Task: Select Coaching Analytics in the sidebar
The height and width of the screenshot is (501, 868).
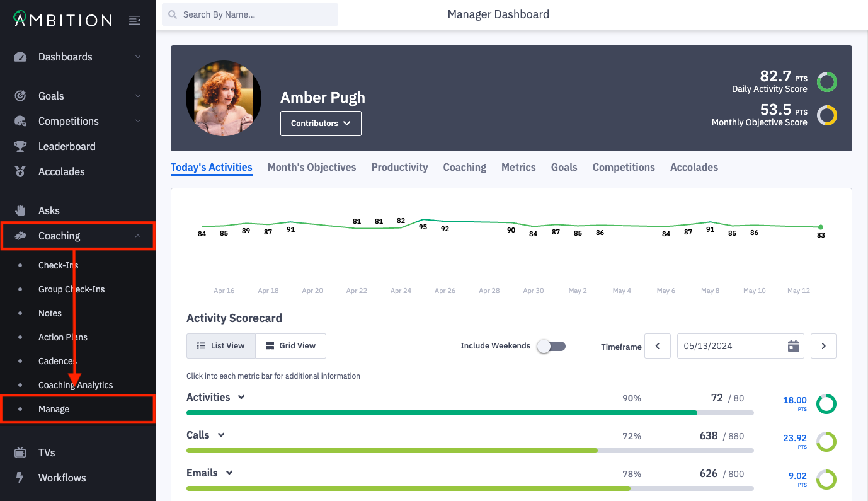Action: point(75,384)
